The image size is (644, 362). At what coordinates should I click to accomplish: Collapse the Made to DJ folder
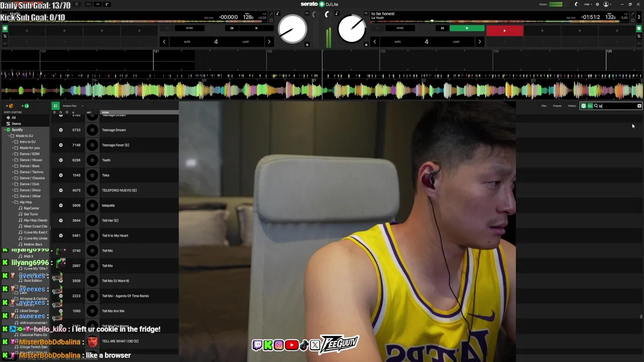pyautogui.click(x=9, y=136)
